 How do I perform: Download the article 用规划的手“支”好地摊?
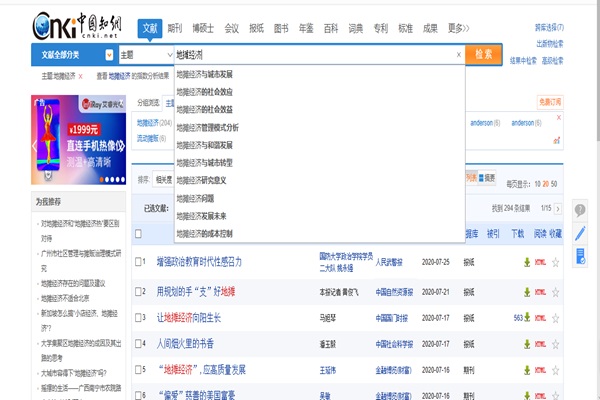point(527,292)
